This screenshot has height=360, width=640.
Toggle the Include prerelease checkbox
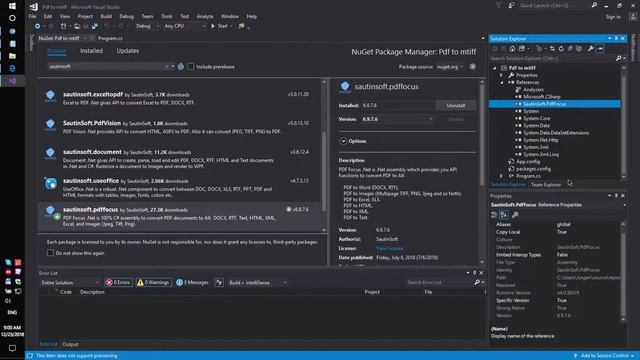(191, 67)
